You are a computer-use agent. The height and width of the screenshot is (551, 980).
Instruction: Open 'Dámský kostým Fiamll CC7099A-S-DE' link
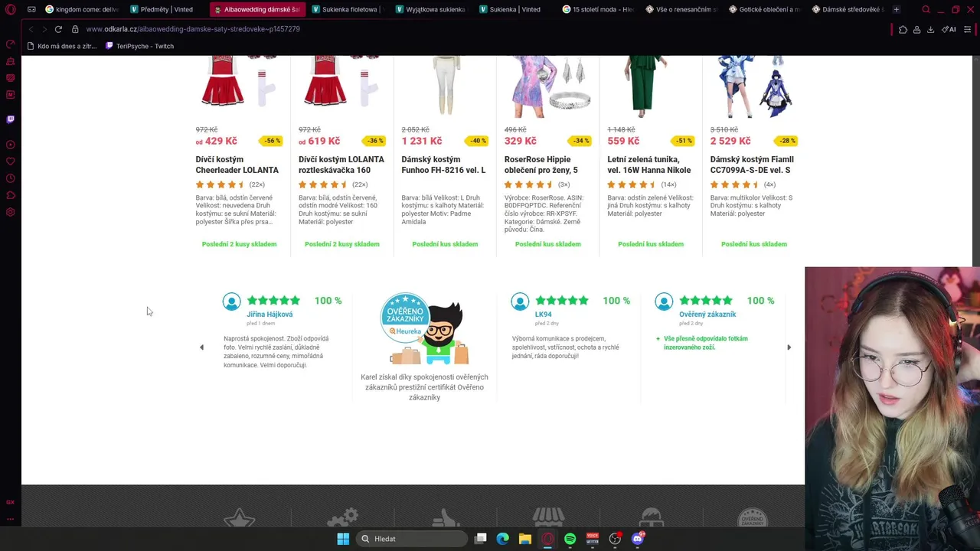(x=752, y=165)
